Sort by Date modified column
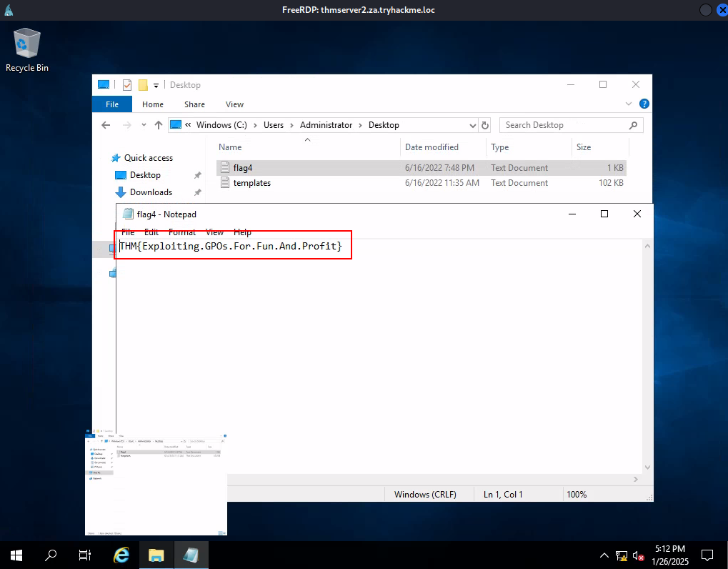 click(432, 147)
